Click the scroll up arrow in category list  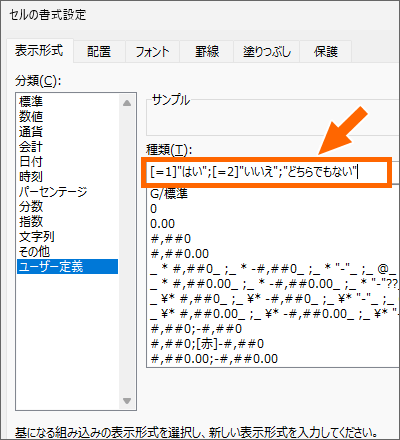[x=127, y=103]
